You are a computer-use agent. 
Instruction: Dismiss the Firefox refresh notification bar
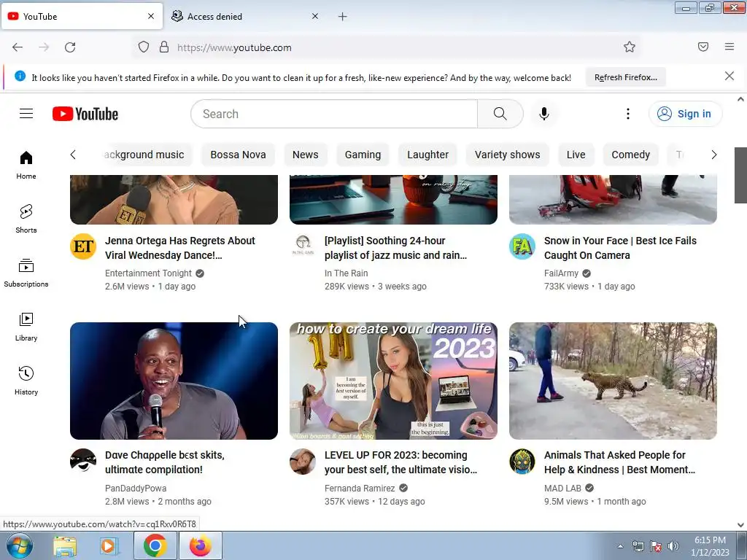[x=729, y=76]
